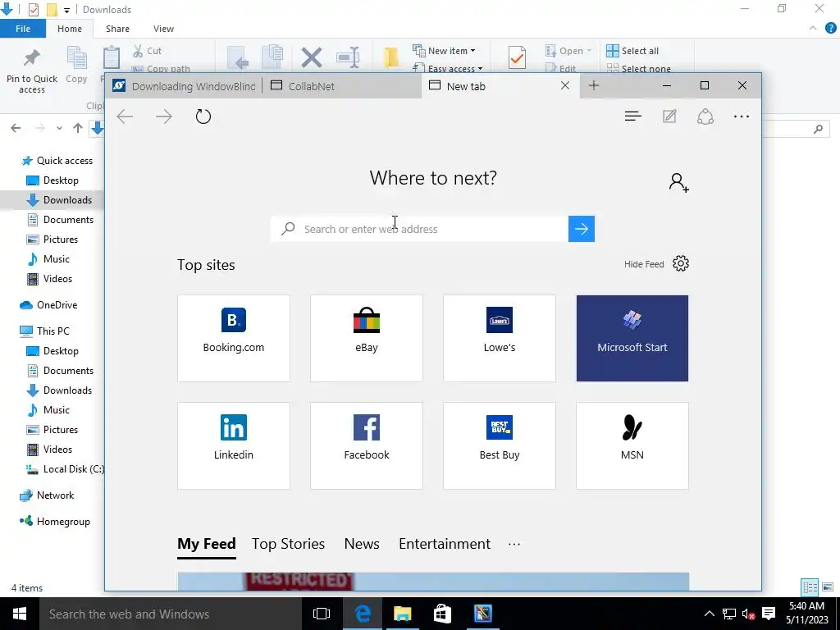Select Documents under Quick access

(x=60, y=220)
